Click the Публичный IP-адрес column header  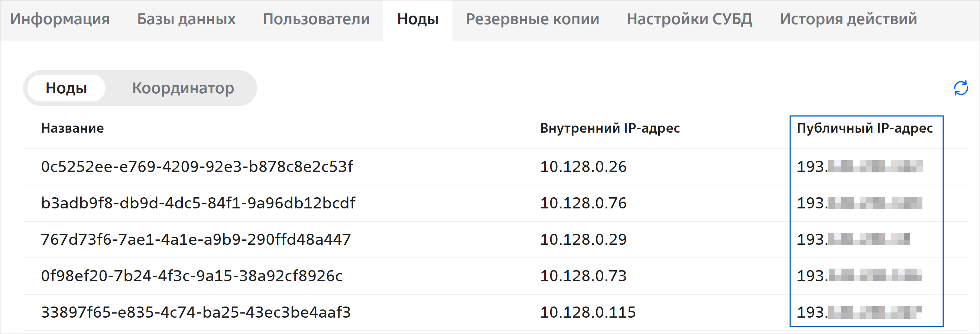[x=865, y=128]
